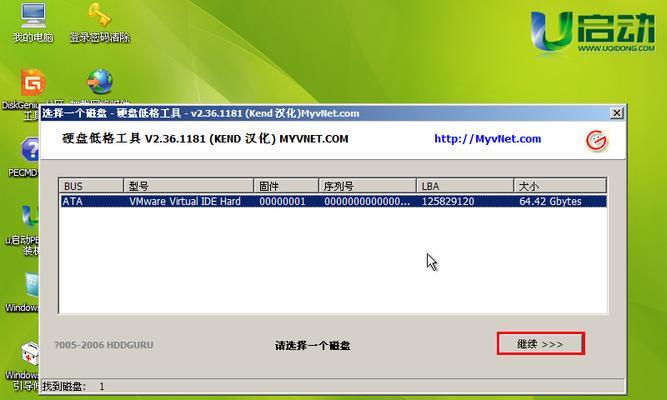667x400 pixels.
Task: Sort by the 序列号 column header
Action: pyautogui.click(x=367, y=186)
